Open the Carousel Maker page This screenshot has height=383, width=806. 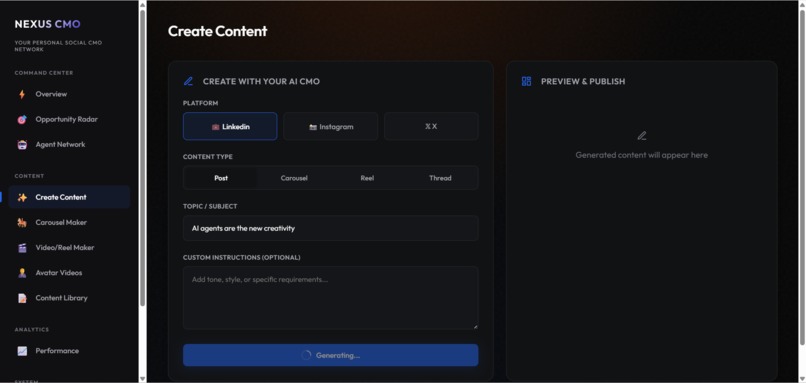point(69,223)
